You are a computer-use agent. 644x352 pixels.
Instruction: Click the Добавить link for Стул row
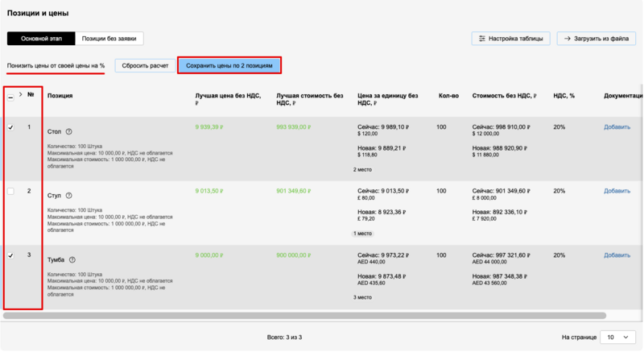[617, 191]
